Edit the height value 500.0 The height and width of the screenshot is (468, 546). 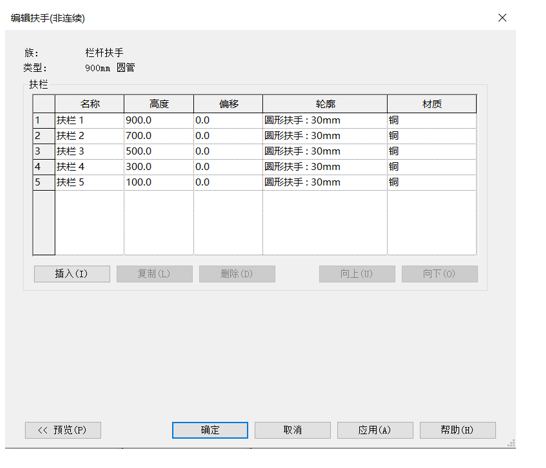[x=159, y=151]
